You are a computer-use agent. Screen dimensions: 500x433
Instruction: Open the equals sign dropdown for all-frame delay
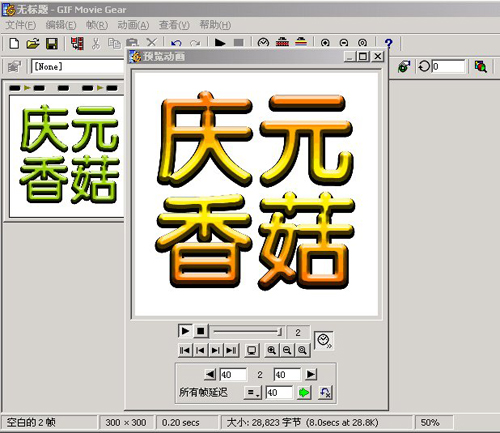[x=253, y=393]
